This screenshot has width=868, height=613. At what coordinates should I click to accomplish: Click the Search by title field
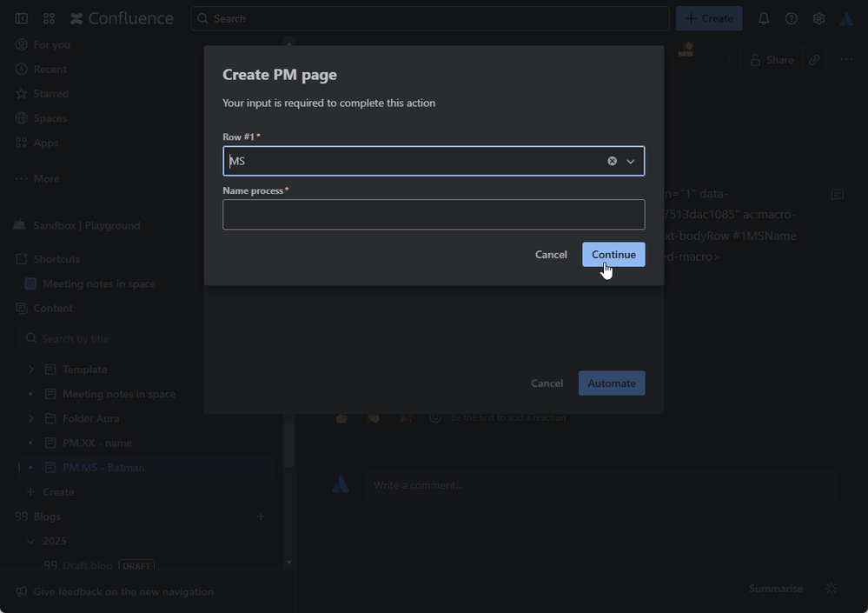click(x=110, y=338)
